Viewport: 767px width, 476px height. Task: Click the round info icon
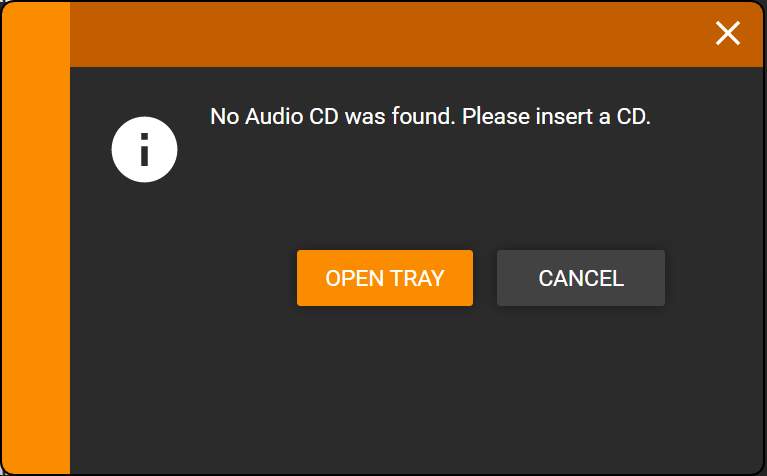pos(144,150)
